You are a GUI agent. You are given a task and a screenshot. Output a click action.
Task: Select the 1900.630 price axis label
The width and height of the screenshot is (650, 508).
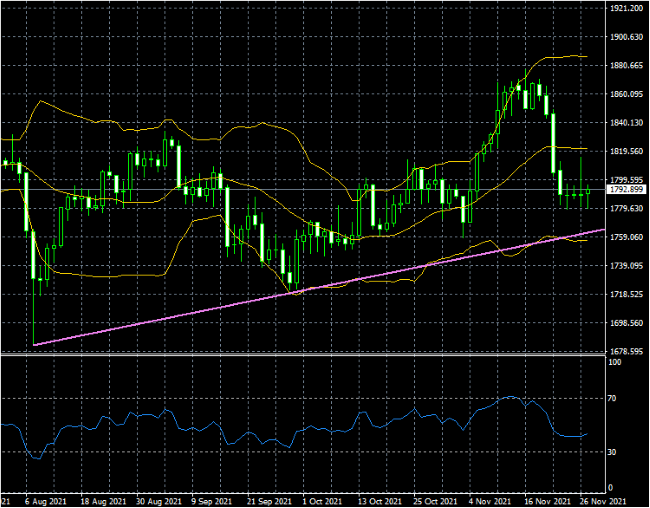(626, 37)
